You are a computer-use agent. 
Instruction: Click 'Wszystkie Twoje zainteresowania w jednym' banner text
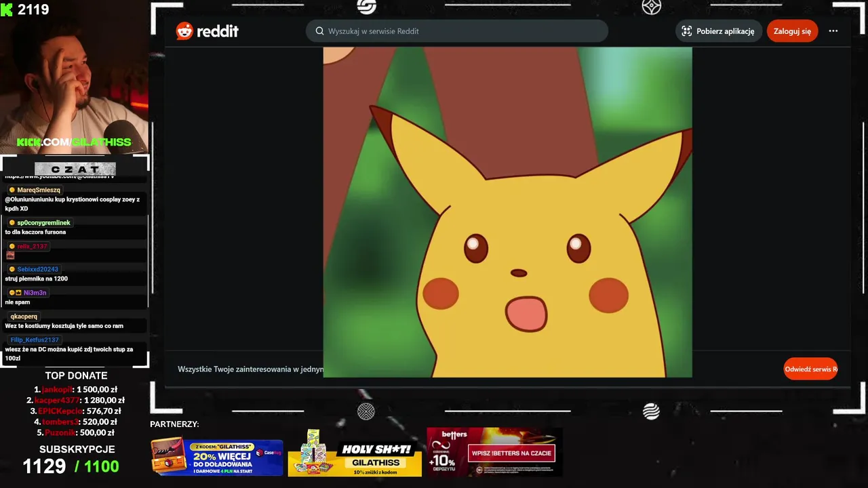250,369
